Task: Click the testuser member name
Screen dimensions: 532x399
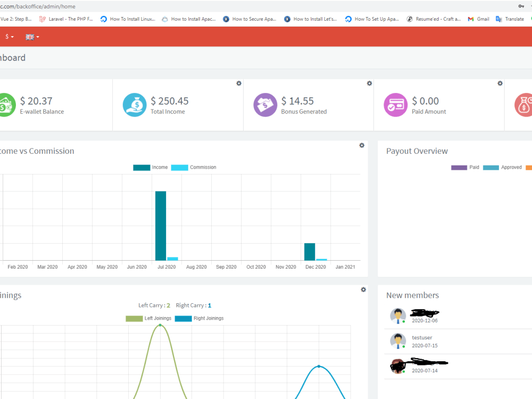Action: point(422,338)
